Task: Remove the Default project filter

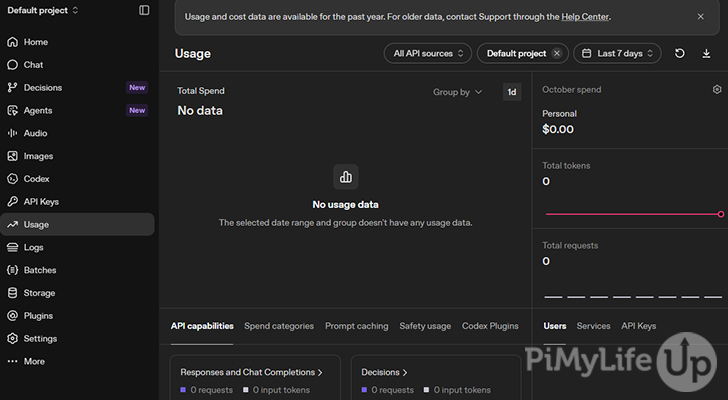Action: pyautogui.click(x=557, y=53)
